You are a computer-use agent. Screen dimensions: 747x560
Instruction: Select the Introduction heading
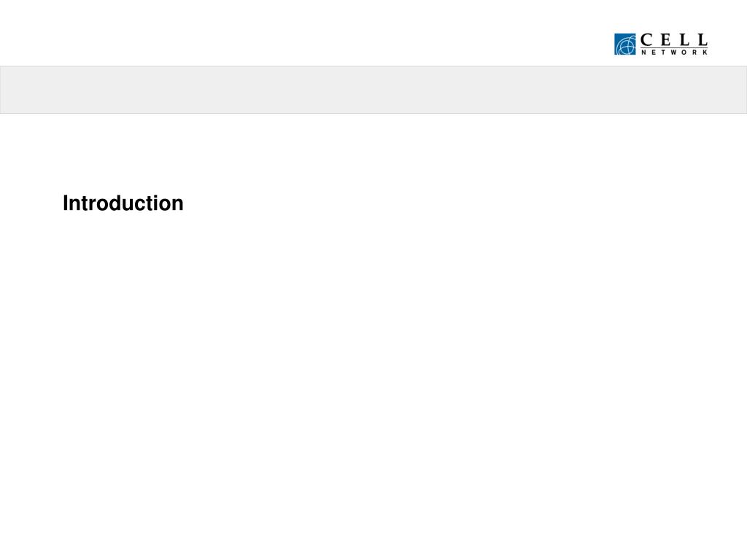tap(123, 203)
